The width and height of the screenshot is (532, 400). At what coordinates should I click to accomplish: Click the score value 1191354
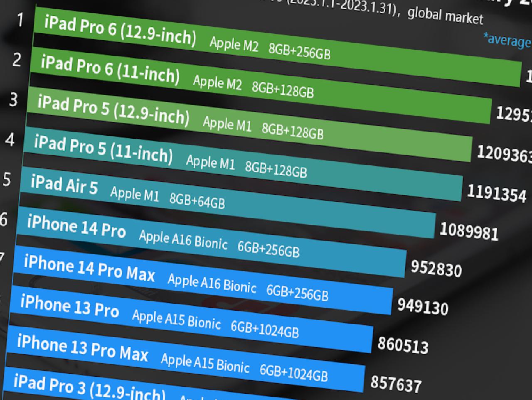pyautogui.click(x=497, y=193)
